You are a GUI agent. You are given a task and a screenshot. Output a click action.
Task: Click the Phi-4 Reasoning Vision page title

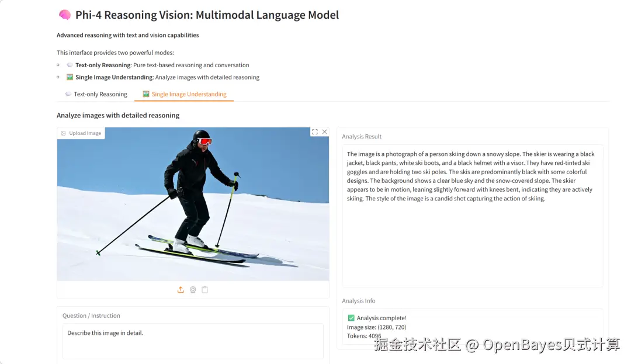(207, 15)
